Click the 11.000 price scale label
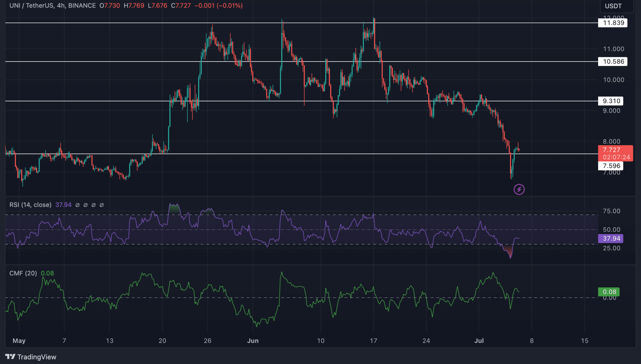641x364 pixels. (613, 49)
